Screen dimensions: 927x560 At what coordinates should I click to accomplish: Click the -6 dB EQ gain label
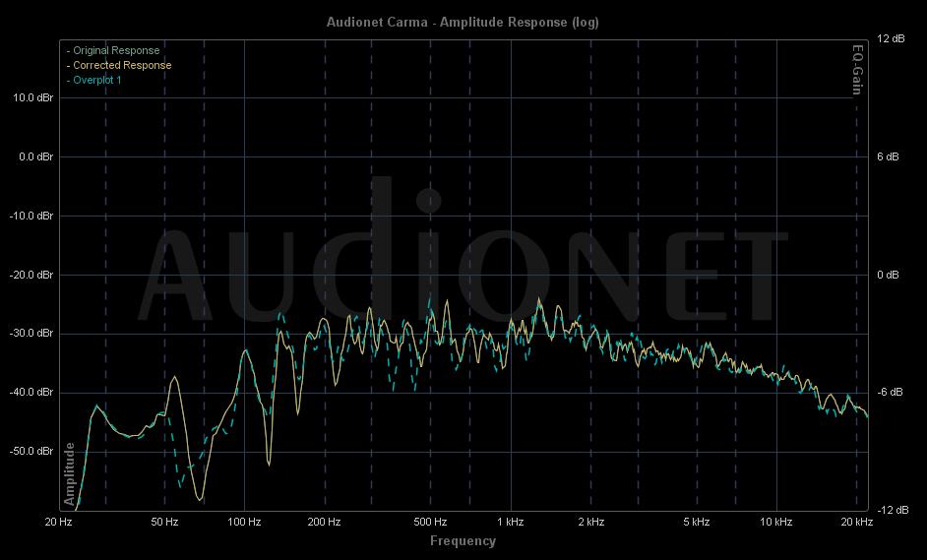tap(888, 392)
